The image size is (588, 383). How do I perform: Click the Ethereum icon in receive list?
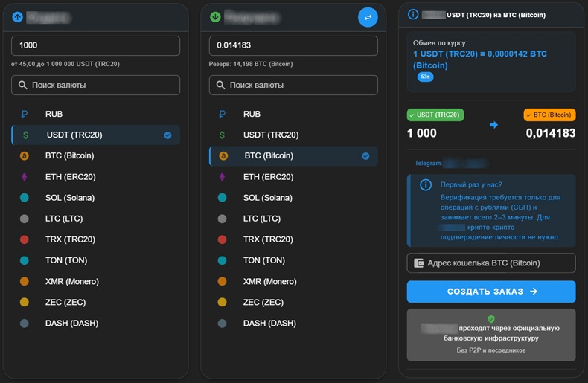point(223,177)
